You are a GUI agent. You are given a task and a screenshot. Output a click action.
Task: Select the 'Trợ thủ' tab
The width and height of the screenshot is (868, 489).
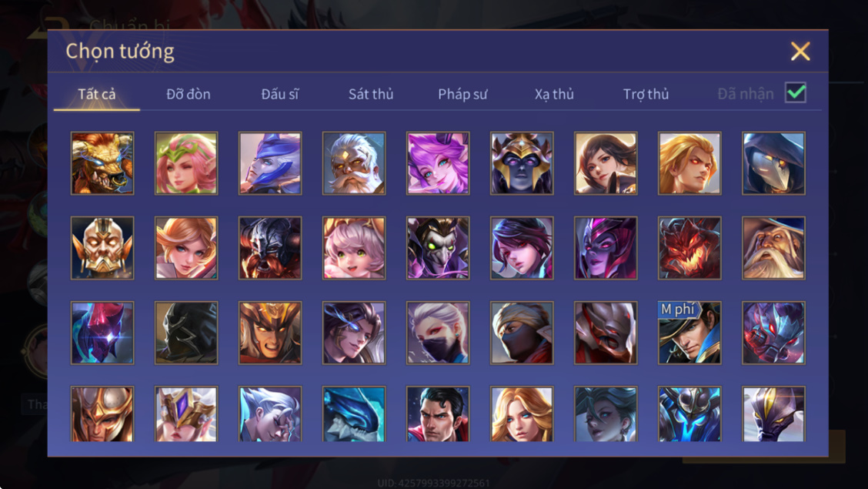pyautogui.click(x=646, y=94)
